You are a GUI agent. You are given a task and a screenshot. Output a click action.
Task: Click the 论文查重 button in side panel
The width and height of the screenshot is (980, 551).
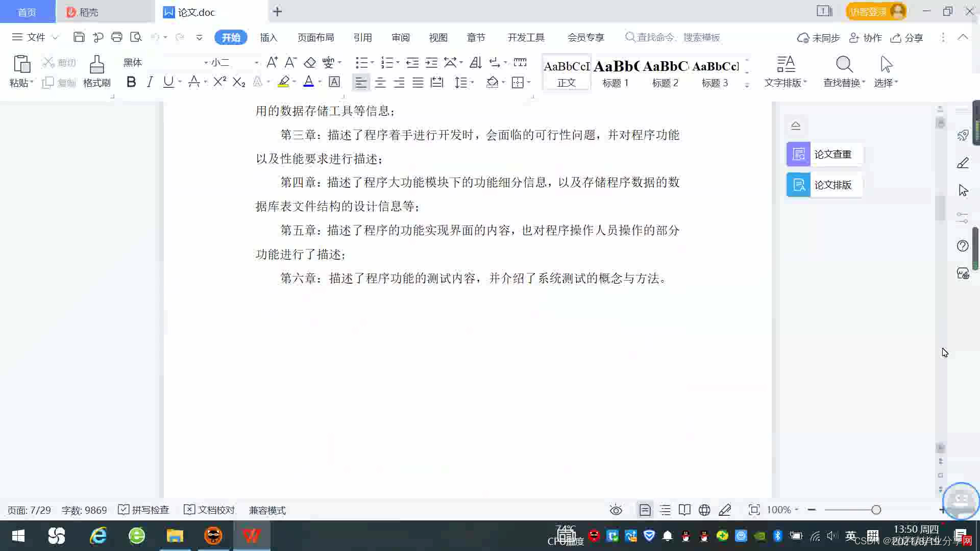[824, 154]
